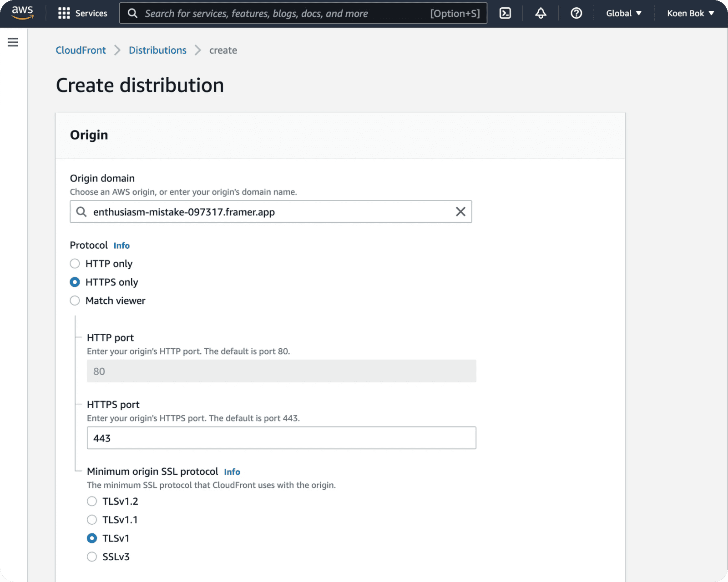Select the HTTP only protocol option
This screenshot has height=582, width=728.
point(75,264)
